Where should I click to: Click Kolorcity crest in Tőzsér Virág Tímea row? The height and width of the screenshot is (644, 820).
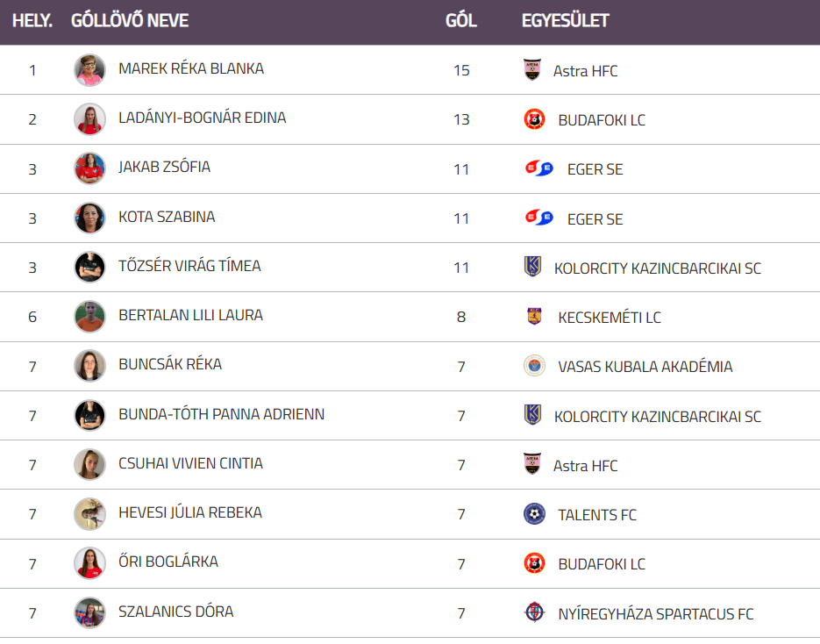(x=532, y=267)
